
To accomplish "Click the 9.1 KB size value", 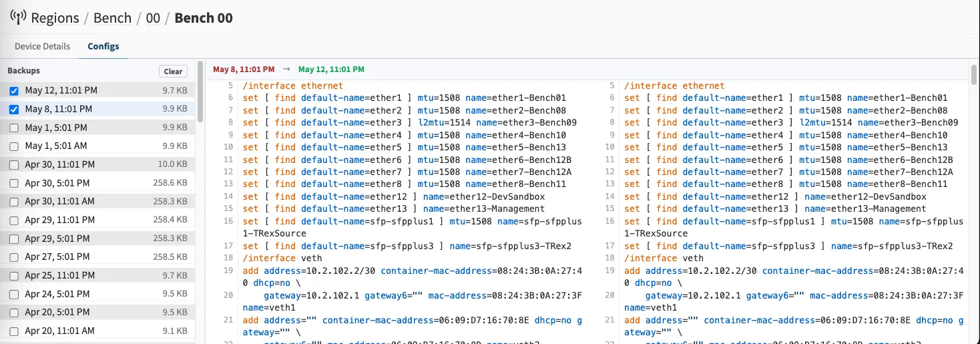I will [x=175, y=331].
